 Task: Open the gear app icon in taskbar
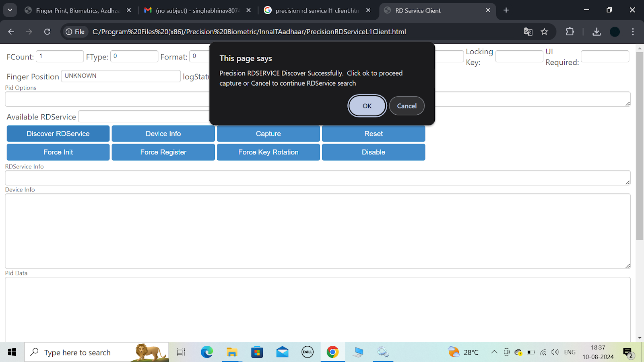[383, 352]
